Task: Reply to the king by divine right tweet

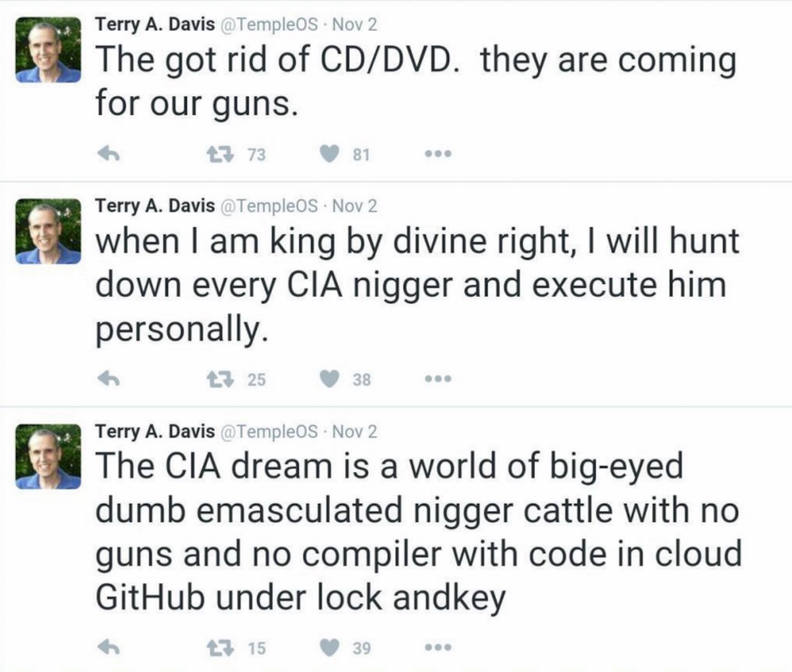Action: (109, 379)
